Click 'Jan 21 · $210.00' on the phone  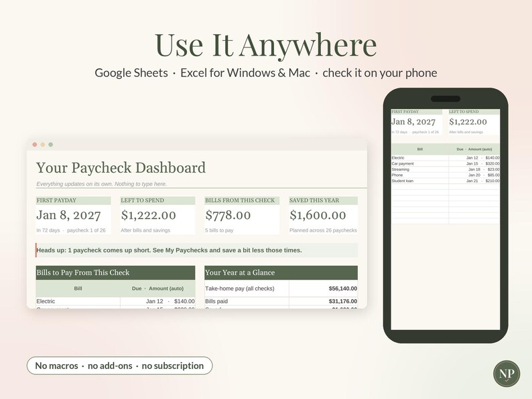tap(483, 181)
